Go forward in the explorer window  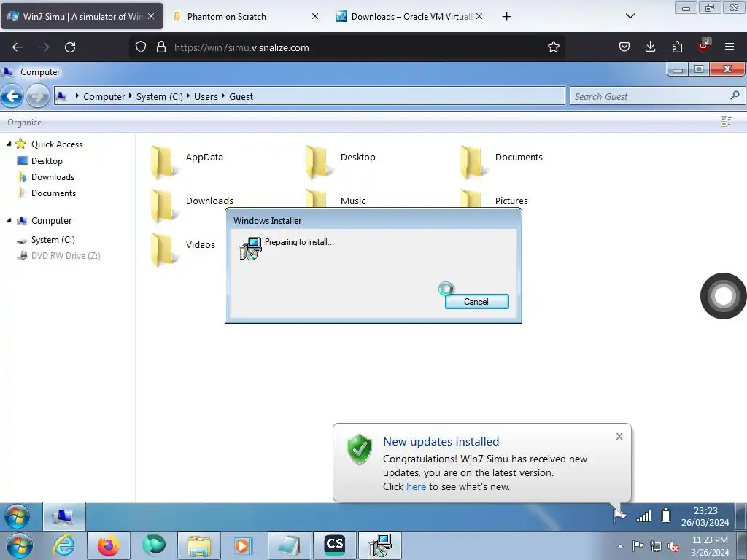(38, 97)
